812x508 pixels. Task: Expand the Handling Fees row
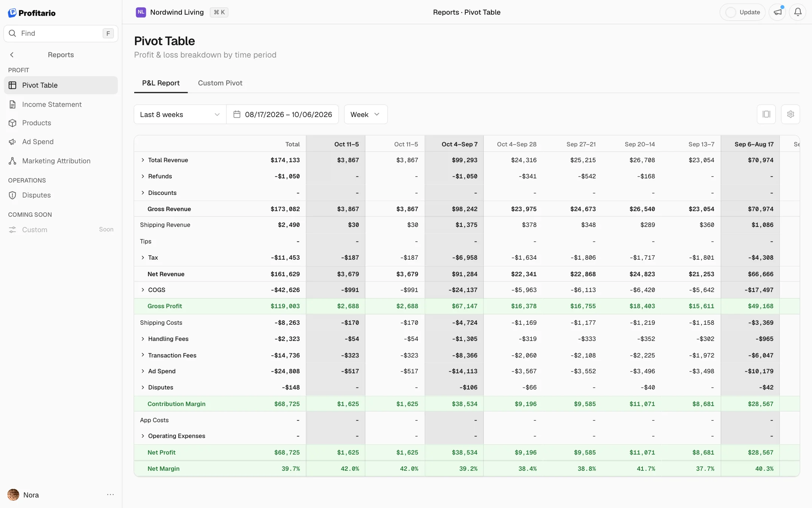pyautogui.click(x=143, y=339)
